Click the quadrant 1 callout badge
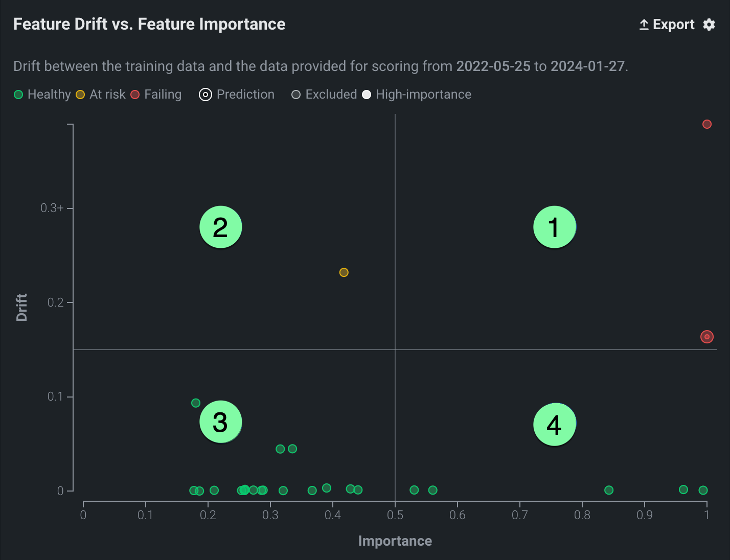The height and width of the screenshot is (560, 730). (x=554, y=227)
